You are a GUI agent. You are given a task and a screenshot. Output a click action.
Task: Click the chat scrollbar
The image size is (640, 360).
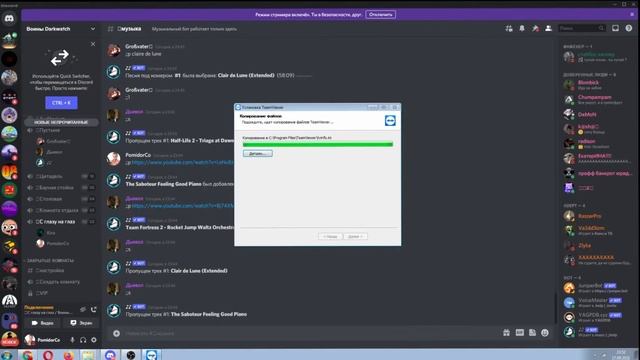555,308
